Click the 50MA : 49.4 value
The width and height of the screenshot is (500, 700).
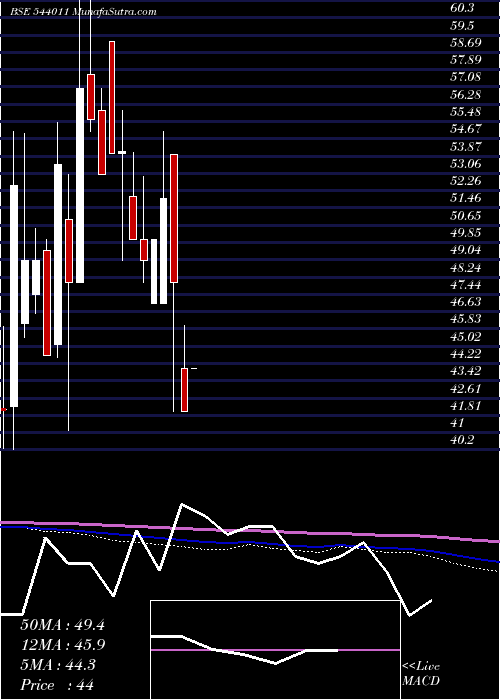pyautogui.click(x=62, y=625)
